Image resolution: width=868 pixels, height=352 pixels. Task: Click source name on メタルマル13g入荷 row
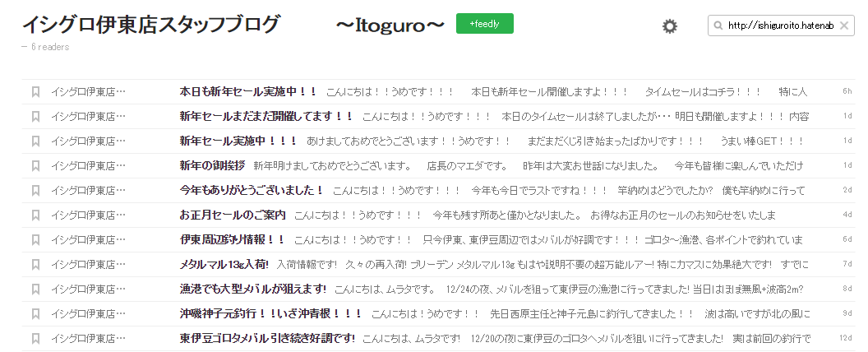point(88,265)
